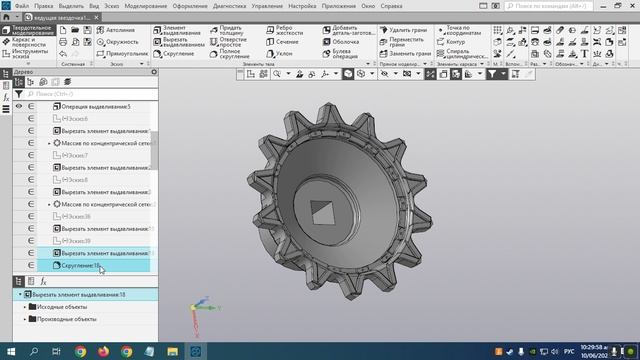Open the dropdown beside filter funnel

click(x=503, y=74)
